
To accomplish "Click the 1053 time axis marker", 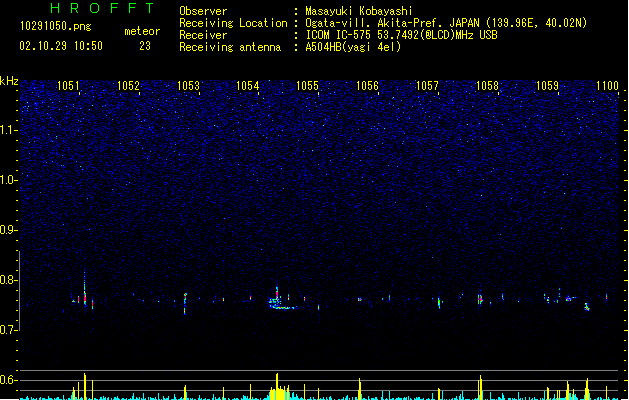I will point(188,86).
